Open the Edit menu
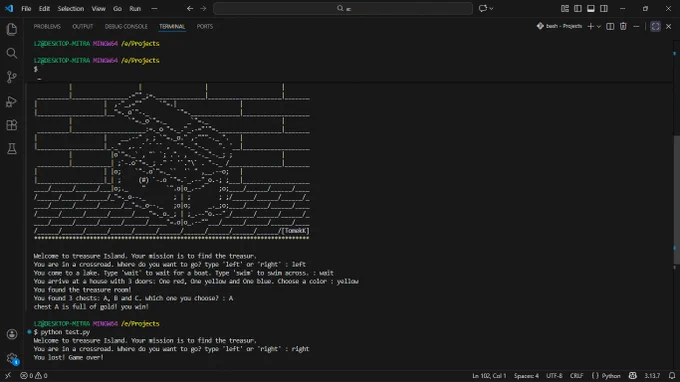680x382 pixels. click(x=44, y=8)
